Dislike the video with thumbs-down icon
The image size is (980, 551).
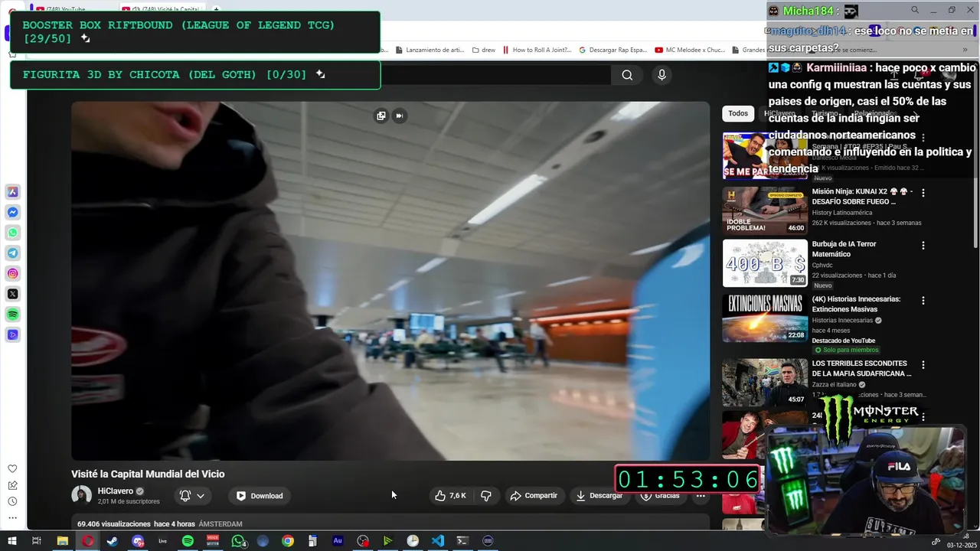pyautogui.click(x=486, y=496)
